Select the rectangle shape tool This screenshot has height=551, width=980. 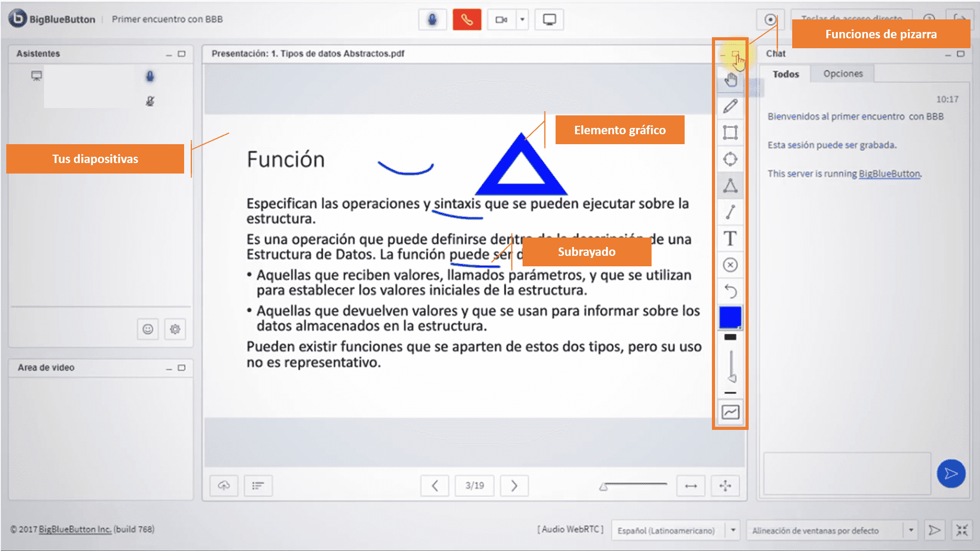[x=730, y=133]
